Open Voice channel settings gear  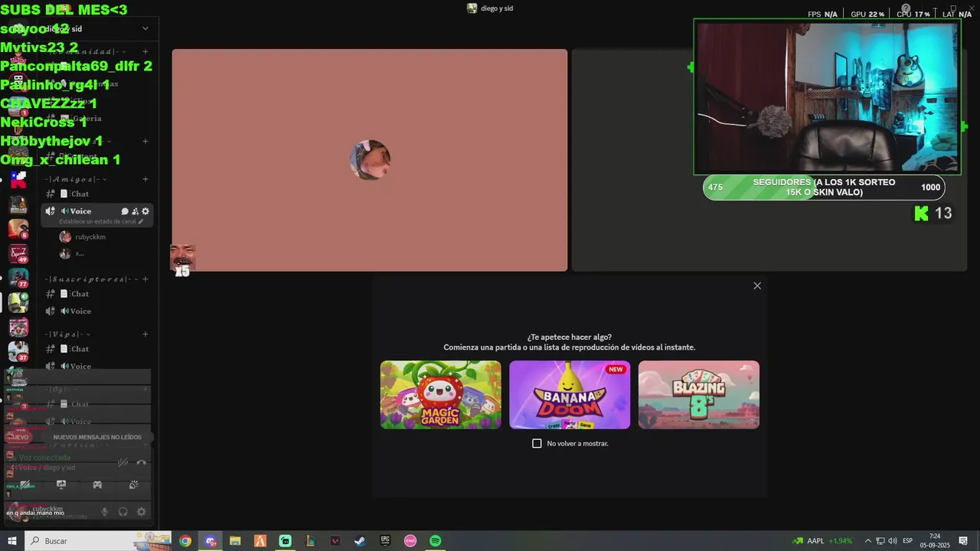[x=145, y=211]
